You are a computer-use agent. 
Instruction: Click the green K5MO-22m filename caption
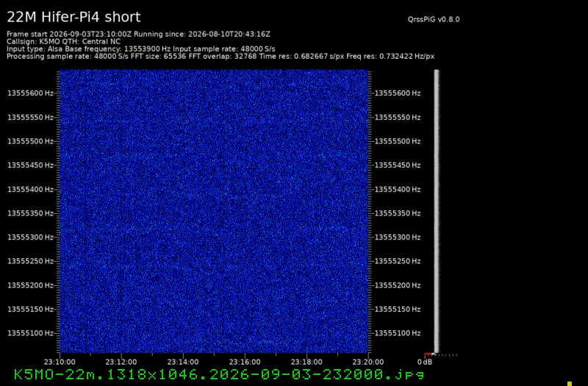click(x=219, y=374)
